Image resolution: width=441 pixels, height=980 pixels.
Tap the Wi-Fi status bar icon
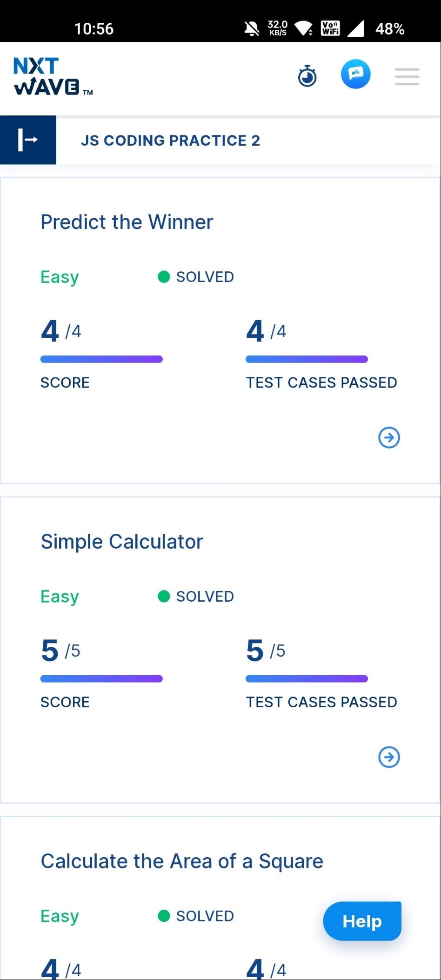(x=304, y=28)
